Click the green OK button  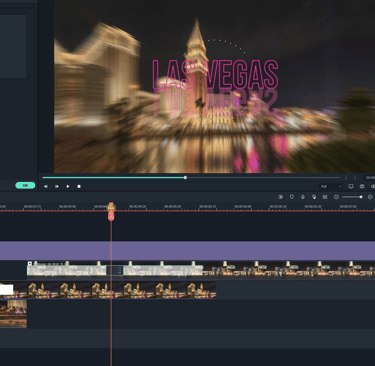click(x=25, y=185)
